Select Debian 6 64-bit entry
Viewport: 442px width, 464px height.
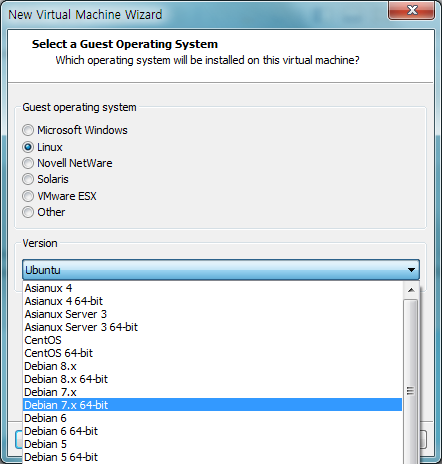(212, 431)
